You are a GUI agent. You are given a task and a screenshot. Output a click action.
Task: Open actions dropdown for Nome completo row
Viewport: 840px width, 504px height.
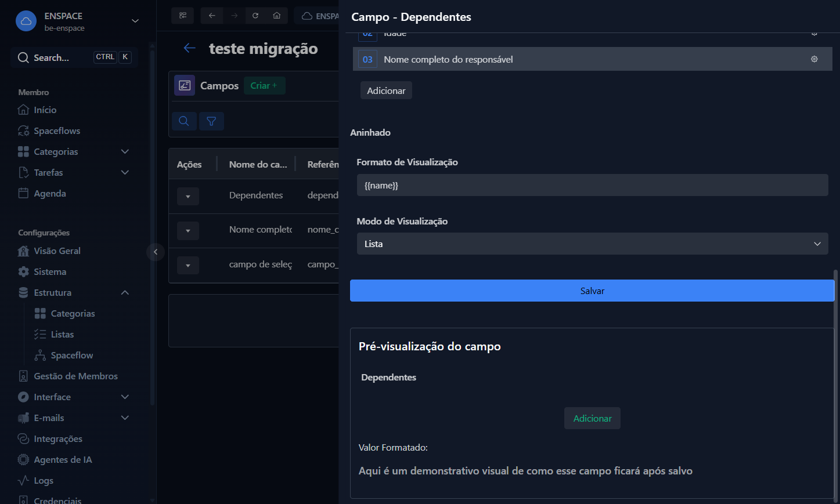pos(188,230)
